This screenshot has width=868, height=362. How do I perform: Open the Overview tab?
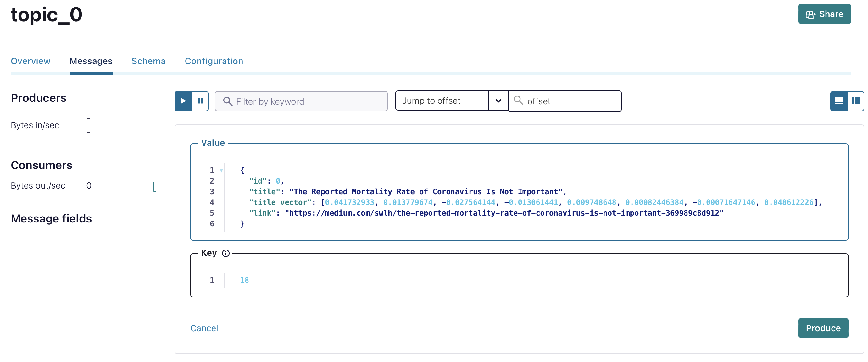point(31,61)
